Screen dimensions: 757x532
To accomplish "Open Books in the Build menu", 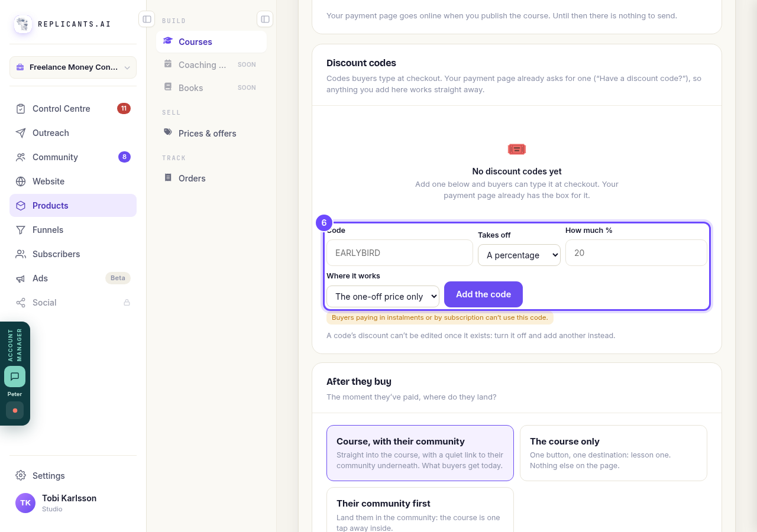I will tap(211, 88).
